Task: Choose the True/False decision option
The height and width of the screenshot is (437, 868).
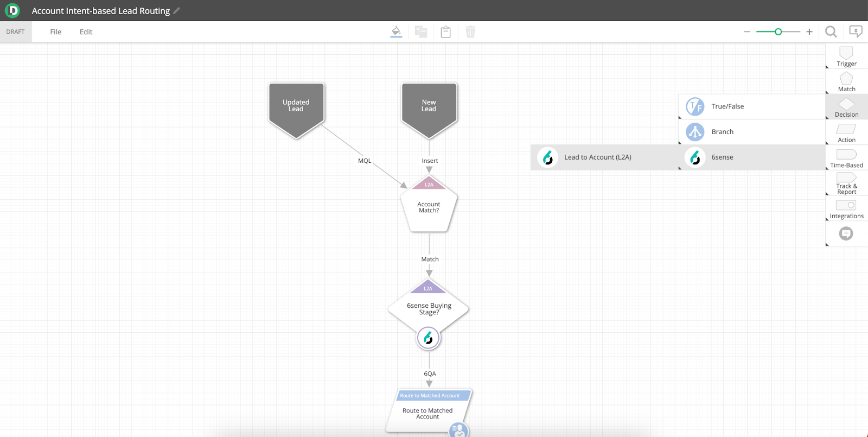Action: 727,106
